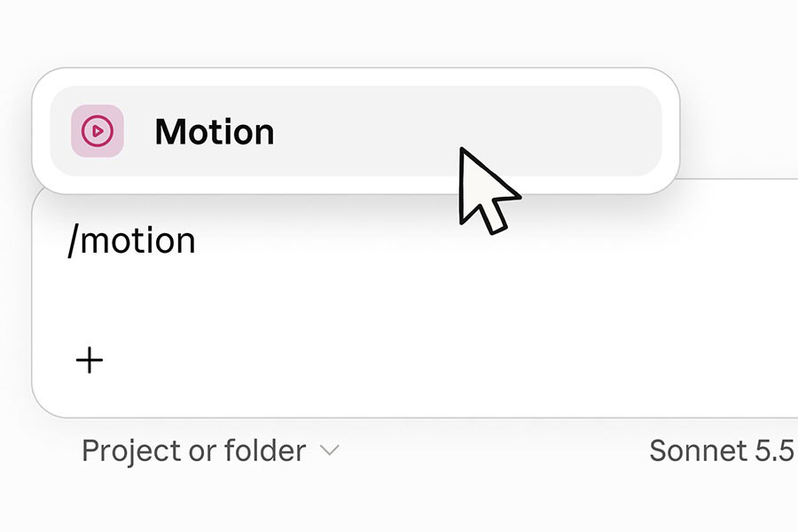Viewport: 798px width, 532px height.
Task: Click the Project or folder label
Action: click(194, 450)
